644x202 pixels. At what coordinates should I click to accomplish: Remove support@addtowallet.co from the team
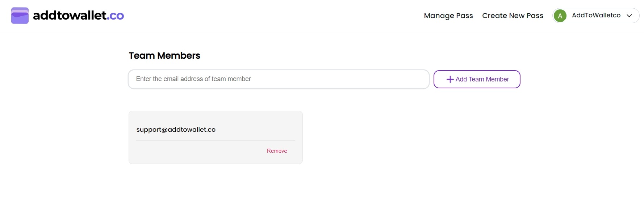[x=277, y=151]
